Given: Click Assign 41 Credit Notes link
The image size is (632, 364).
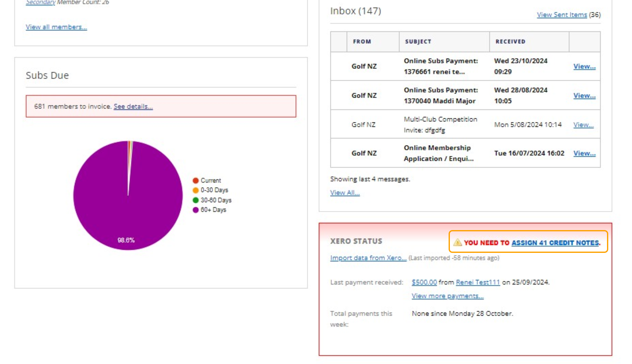Looking at the screenshot, I should pos(555,243).
